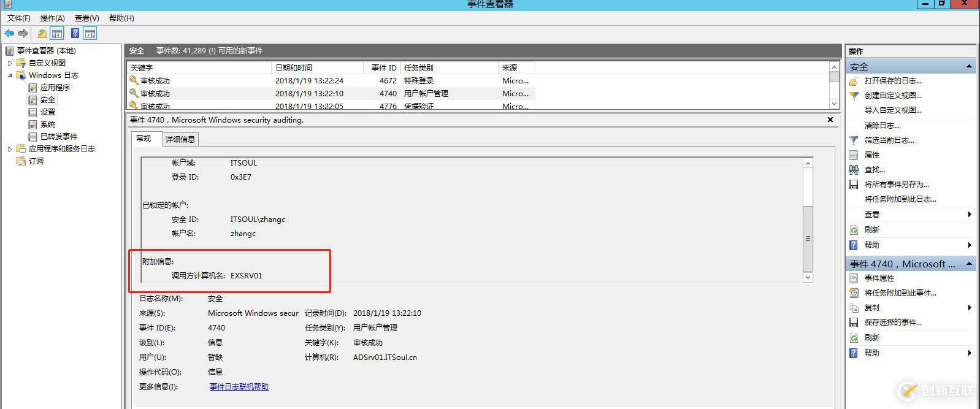Open the 查看(V) menu
The image size is (980, 409).
pos(86,18)
